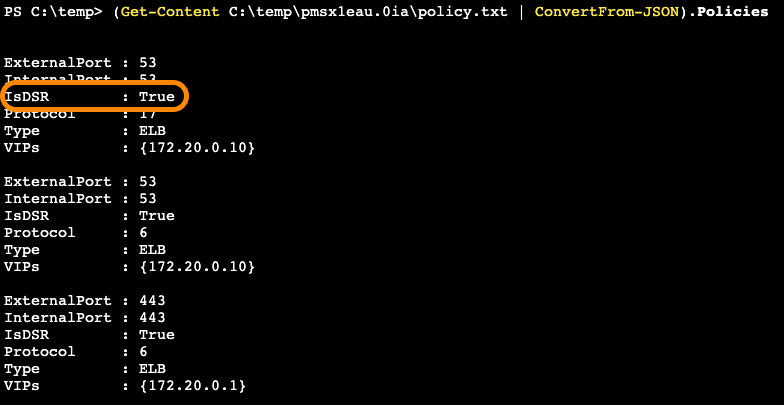The image size is (784, 405).
Task: Click VIPs {172.20.0.10} in the first policy block
Action: pos(197,148)
